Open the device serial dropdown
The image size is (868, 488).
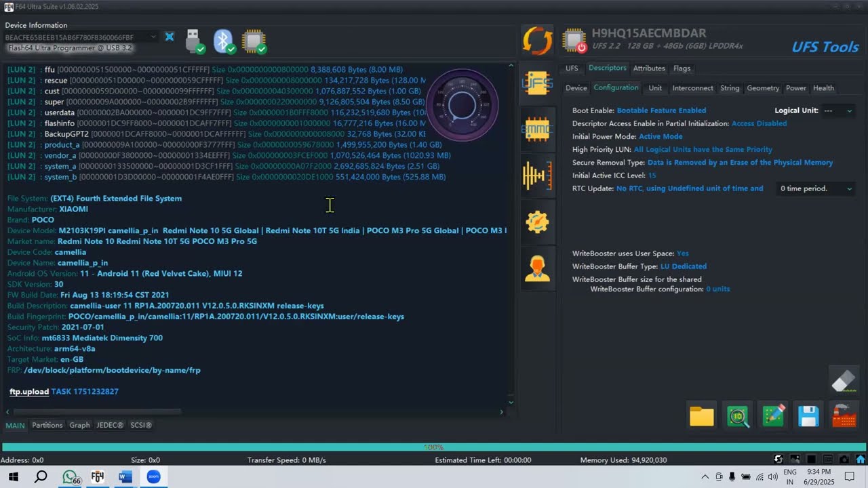tap(154, 37)
